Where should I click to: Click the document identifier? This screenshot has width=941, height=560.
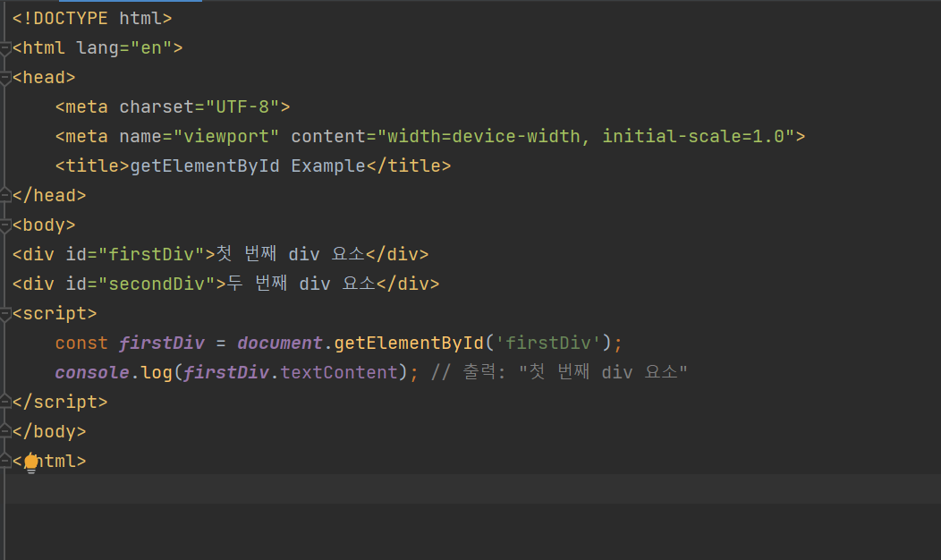[x=280, y=343]
